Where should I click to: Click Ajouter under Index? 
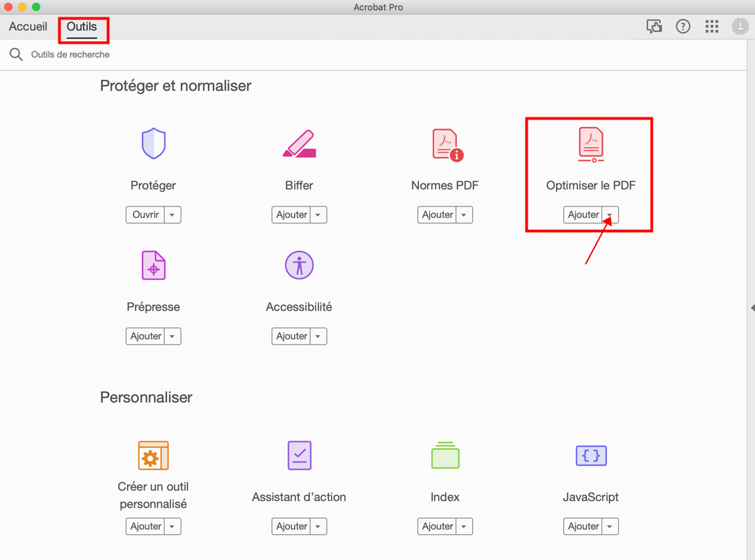click(x=437, y=527)
